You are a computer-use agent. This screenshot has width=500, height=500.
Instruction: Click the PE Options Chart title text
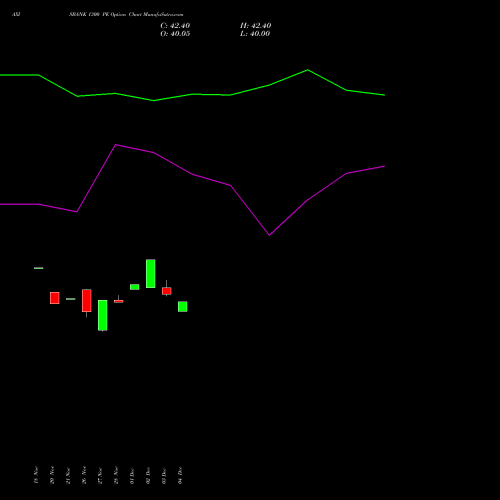(x=126, y=15)
